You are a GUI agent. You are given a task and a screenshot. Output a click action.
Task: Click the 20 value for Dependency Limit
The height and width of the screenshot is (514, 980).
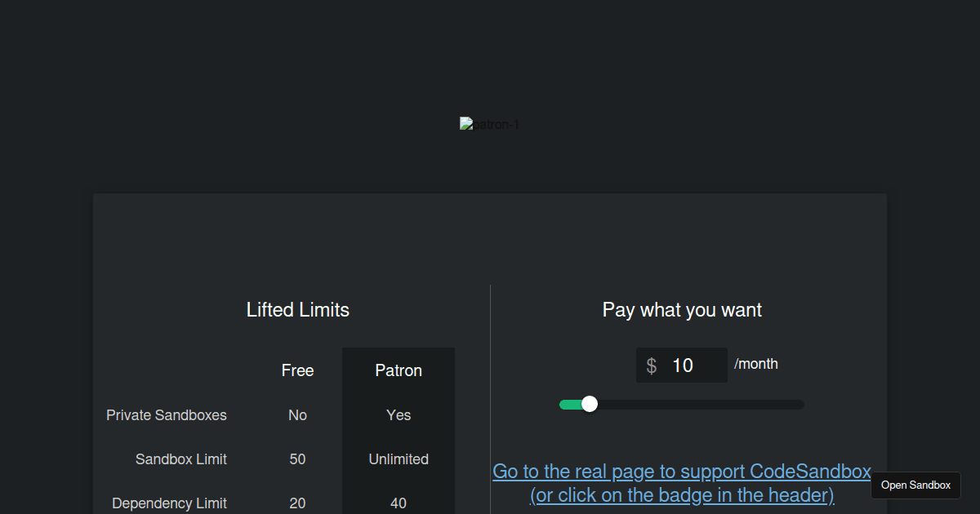click(x=297, y=503)
